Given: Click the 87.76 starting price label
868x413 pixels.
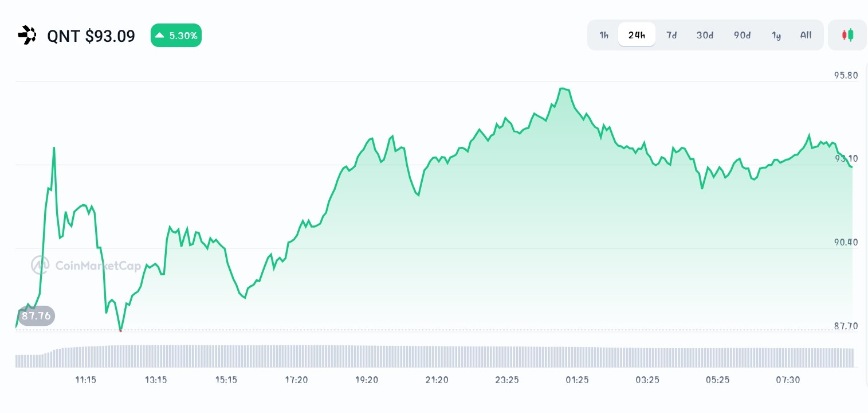Looking at the screenshot, I should 36,315.
